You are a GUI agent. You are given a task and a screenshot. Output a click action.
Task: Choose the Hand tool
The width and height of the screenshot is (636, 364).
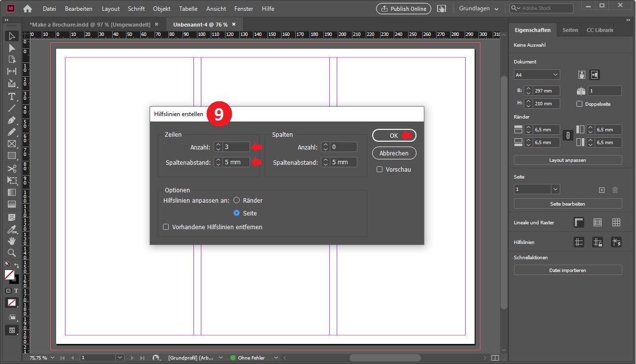click(12, 241)
